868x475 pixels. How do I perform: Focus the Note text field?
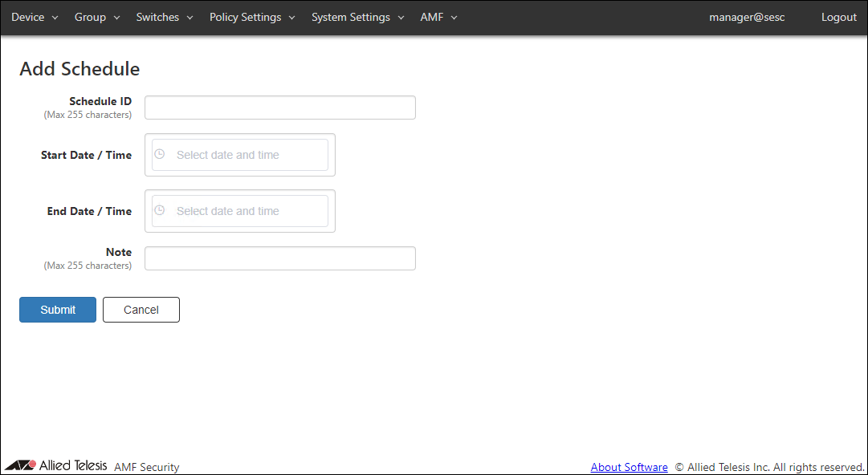279,258
